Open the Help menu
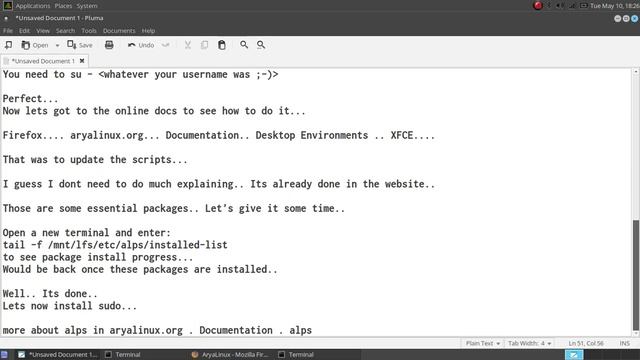The image size is (640, 360). tap(148, 31)
